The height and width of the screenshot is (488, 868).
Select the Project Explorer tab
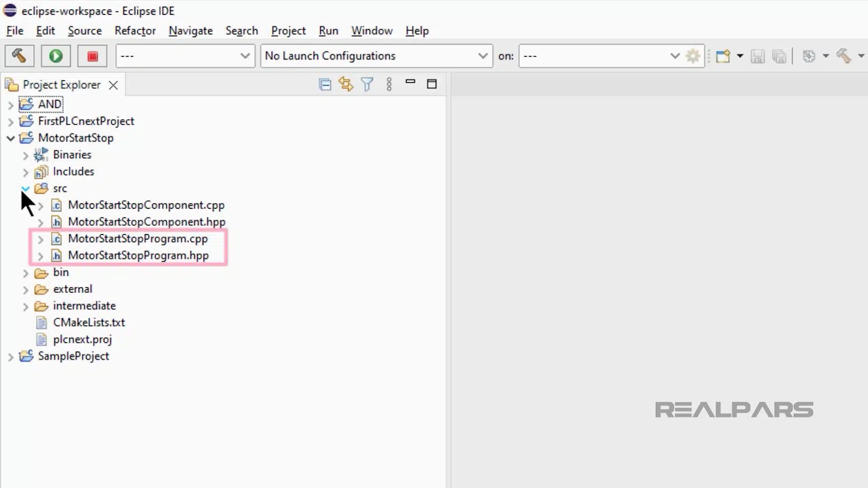(x=61, y=85)
